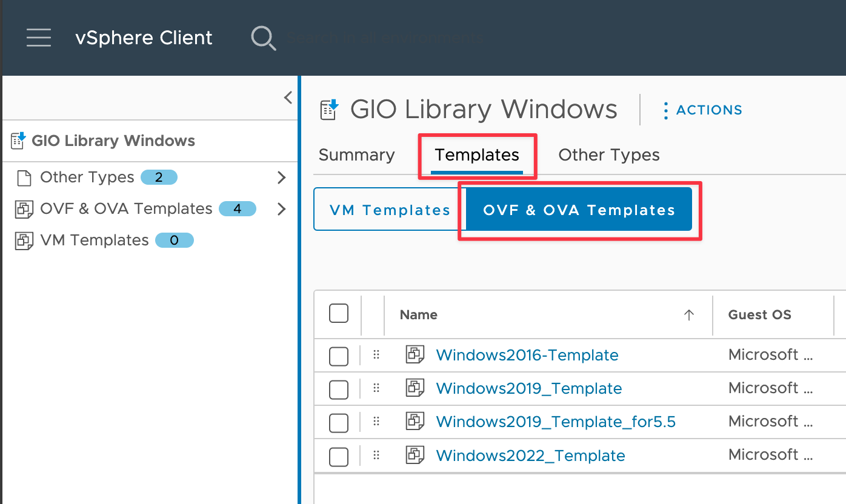Click Guest OS cell of Windows2019_Template
The height and width of the screenshot is (504, 846).
click(771, 388)
